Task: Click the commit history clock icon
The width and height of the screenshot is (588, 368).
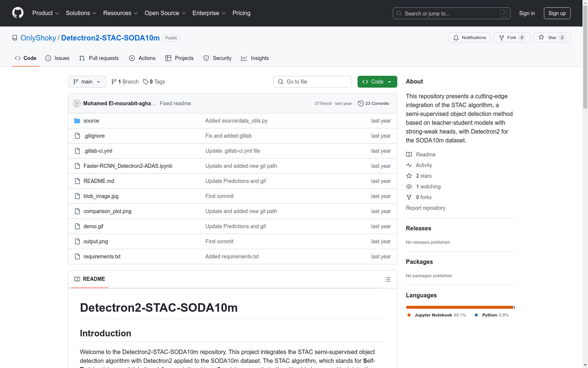Action: point(361,103)
